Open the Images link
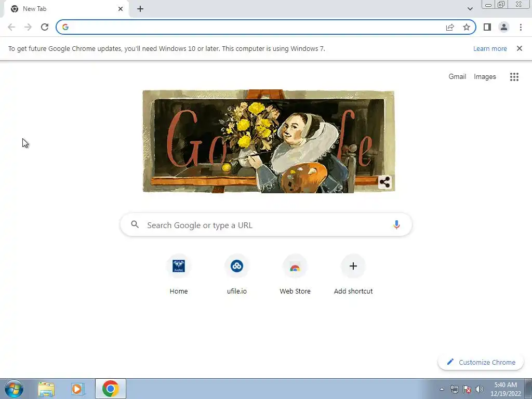This screenshot has width=532, height=399. (485, 77)
